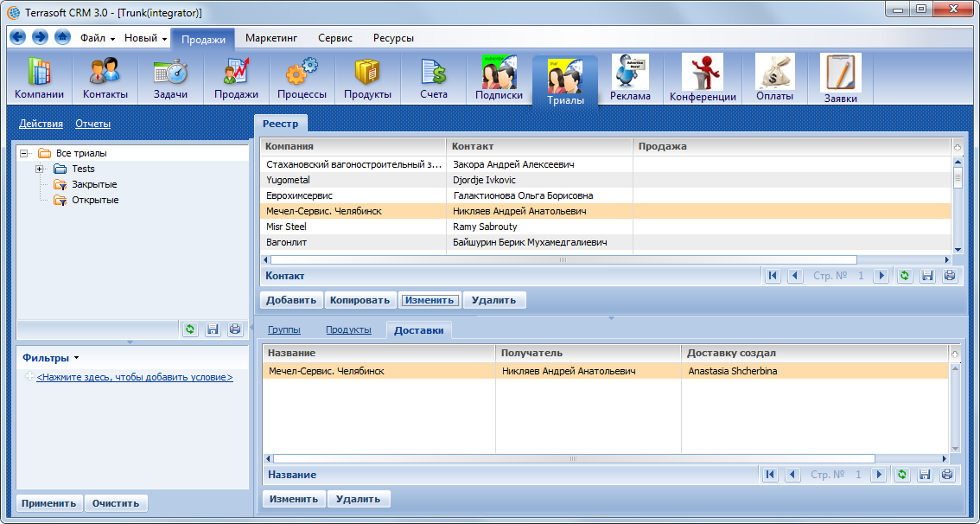This screenshot has width=980, height=524.
Task: Refresh the Реестр trial grid
Action: pos(904,276)
